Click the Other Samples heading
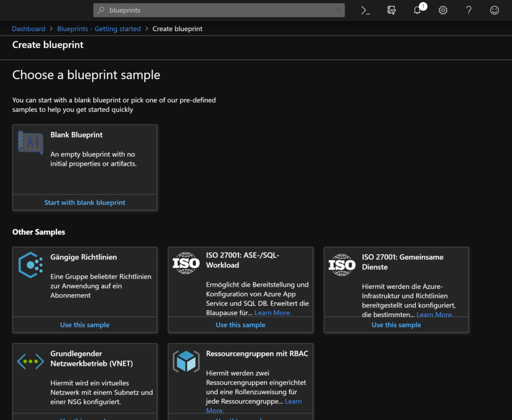 tap(38, 232)
